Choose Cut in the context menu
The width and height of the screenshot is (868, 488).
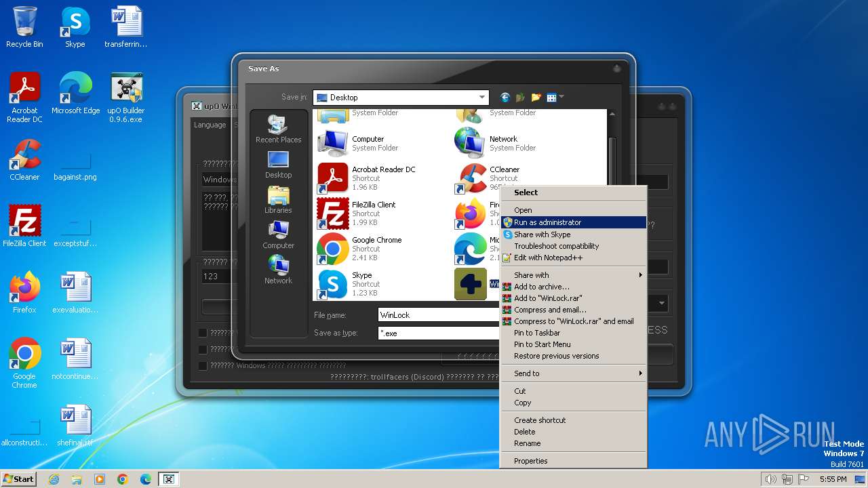point(573,391)
